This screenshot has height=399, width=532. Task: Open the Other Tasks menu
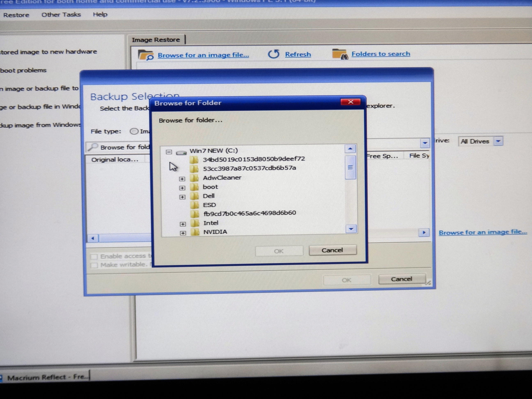(x=61, y=15)
